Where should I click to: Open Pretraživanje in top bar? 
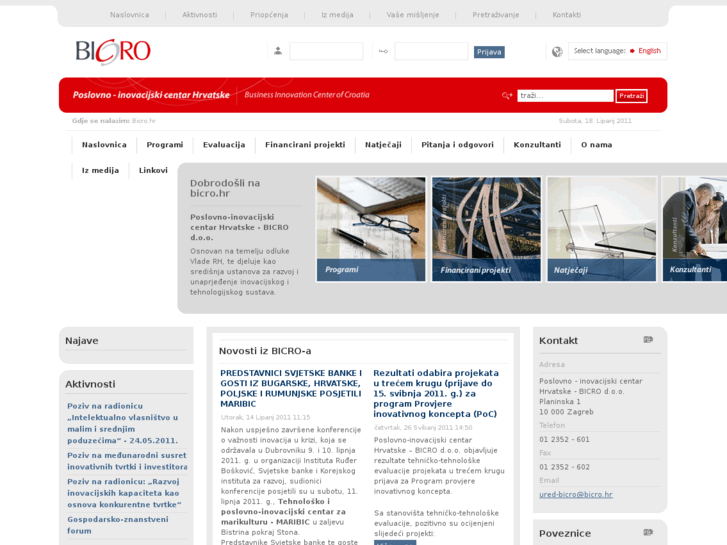click(496, 15)
